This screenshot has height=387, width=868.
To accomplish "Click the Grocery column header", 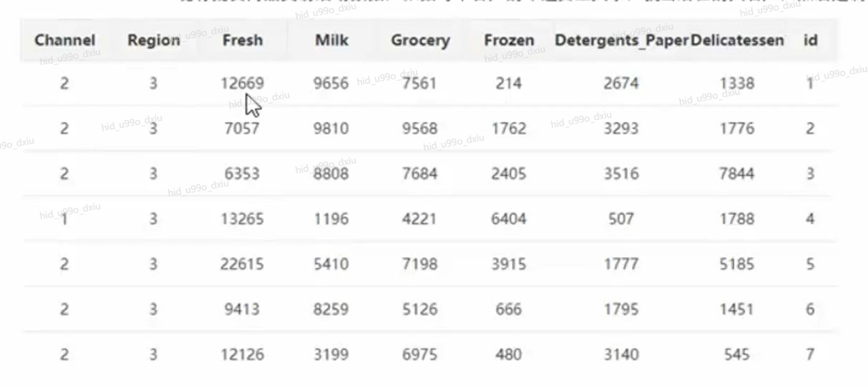I will tap(420, 40).
